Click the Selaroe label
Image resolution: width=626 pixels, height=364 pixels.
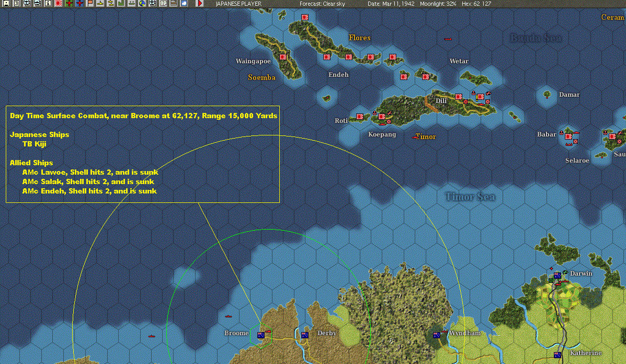[577, 161]
